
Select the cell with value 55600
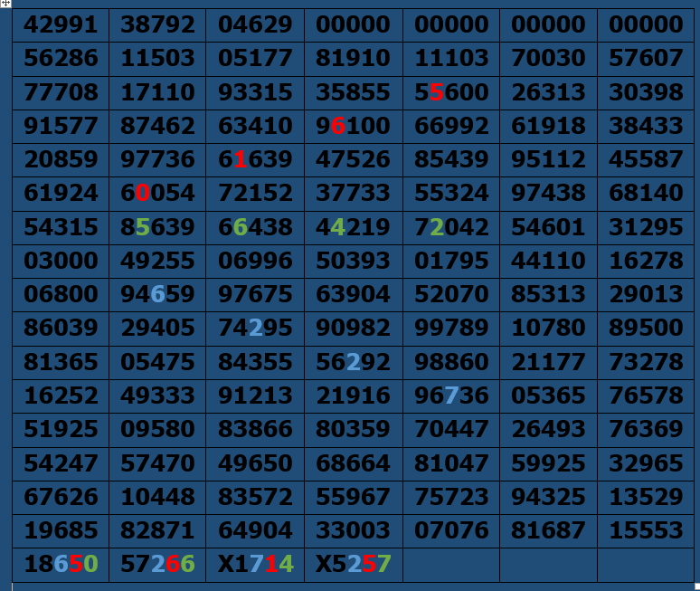451,92
